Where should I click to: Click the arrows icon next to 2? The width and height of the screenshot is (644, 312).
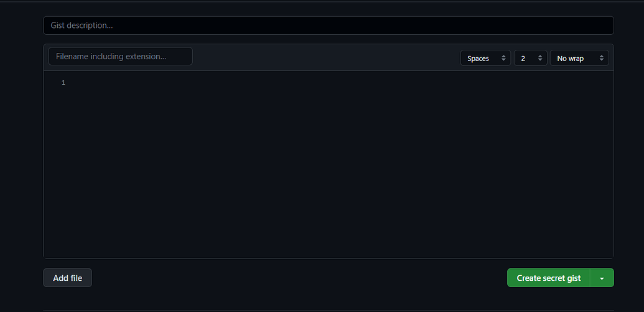(540, 59)
